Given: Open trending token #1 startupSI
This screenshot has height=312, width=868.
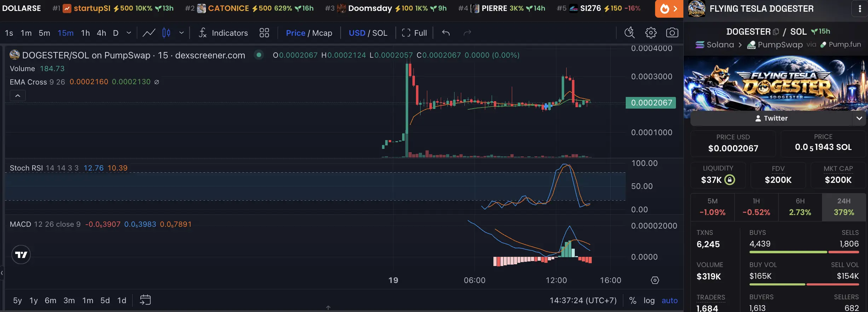Looking at the screenshot, I should click(113, 8).
